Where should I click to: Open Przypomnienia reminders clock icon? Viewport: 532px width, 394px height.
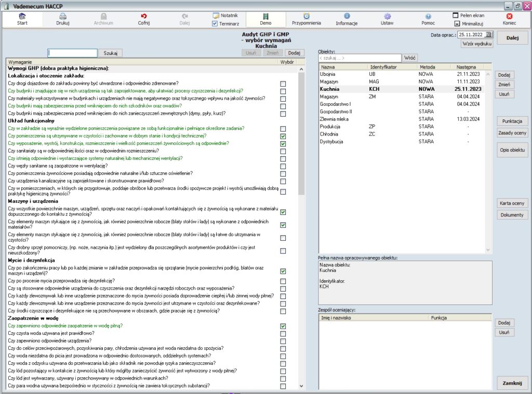click(306, 16)
